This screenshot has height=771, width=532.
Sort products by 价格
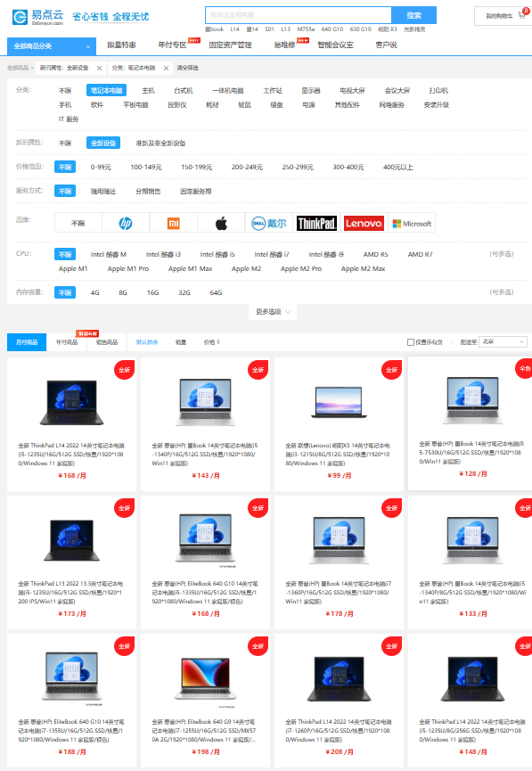[212, 342]
